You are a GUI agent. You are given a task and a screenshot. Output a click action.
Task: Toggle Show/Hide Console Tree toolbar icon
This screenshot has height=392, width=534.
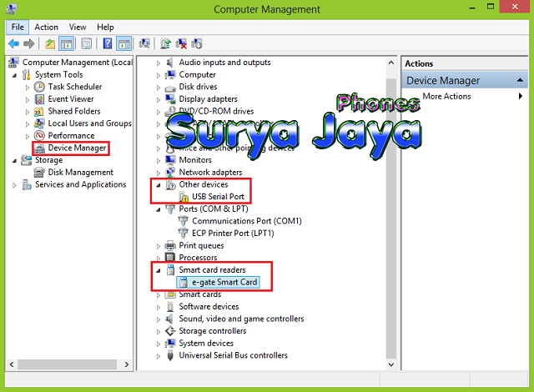pos(66,43)
